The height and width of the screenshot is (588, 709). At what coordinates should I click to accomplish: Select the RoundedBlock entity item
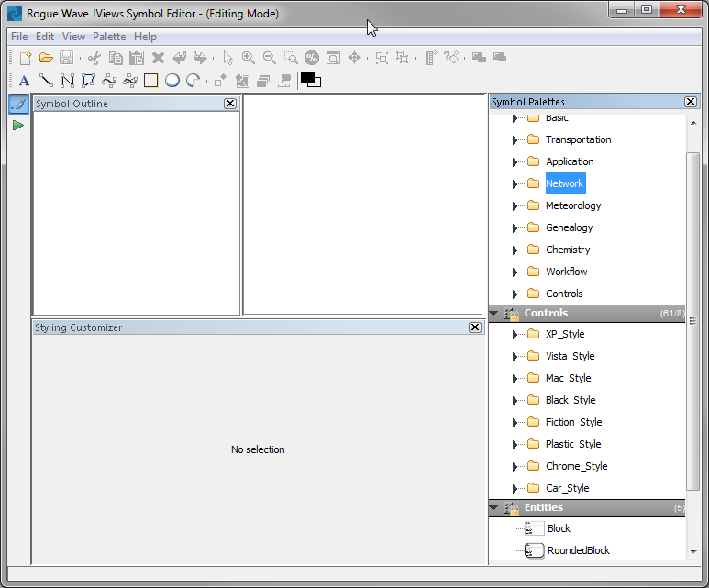coord(578,550)
